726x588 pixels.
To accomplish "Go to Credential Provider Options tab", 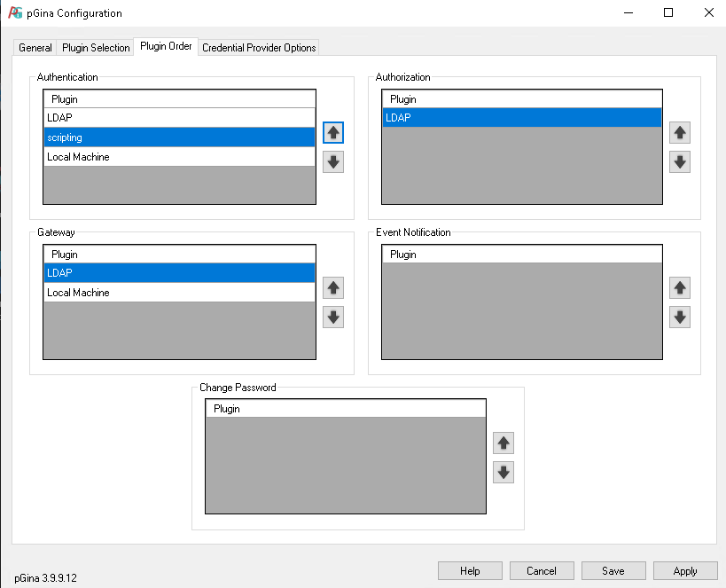I will coord(259,48).
